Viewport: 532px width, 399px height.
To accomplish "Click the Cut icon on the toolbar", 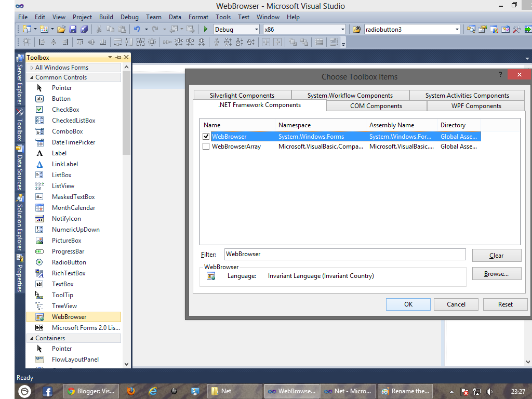I will (x=99, y=29).
